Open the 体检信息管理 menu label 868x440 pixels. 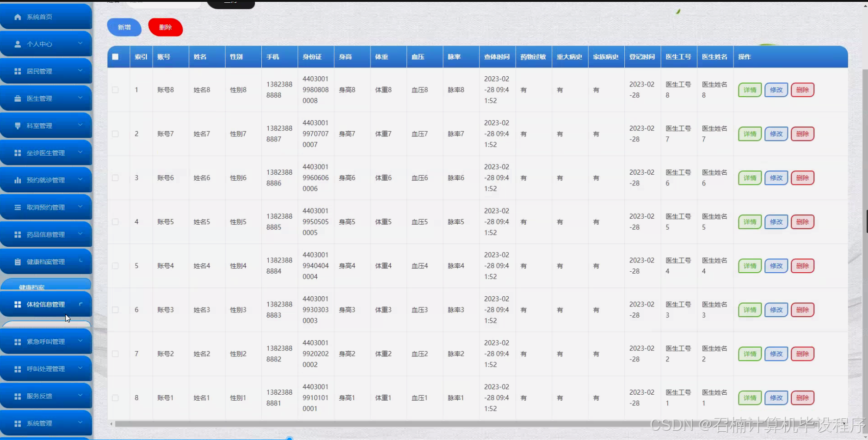46,305
